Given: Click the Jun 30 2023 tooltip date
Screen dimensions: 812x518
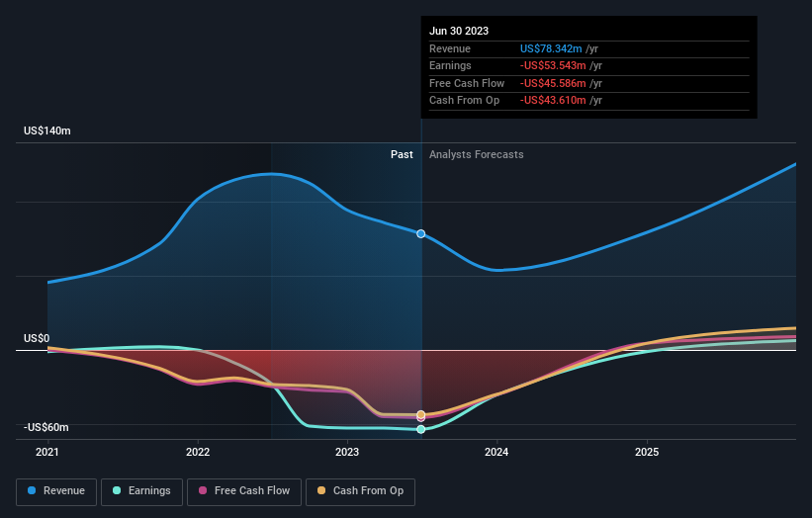Looking at the screenshot, I should pos(459,31).
